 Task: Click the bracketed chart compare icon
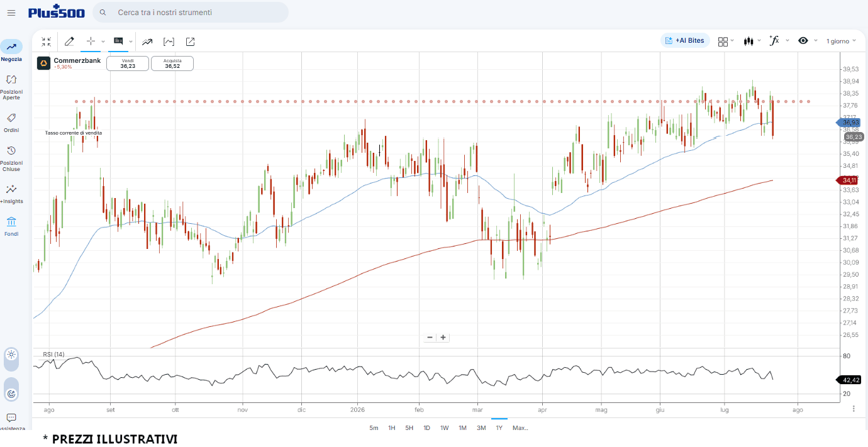pos(169,41)
